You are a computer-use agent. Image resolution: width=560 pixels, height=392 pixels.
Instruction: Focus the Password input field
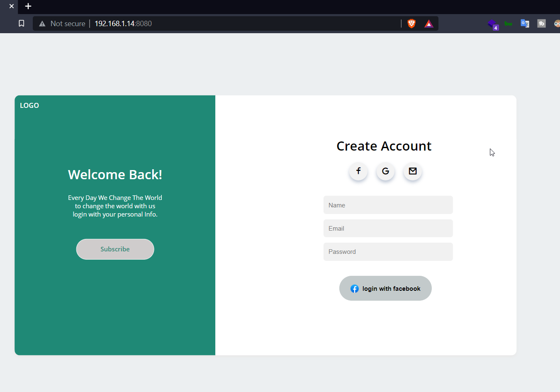tap(388, 252)
